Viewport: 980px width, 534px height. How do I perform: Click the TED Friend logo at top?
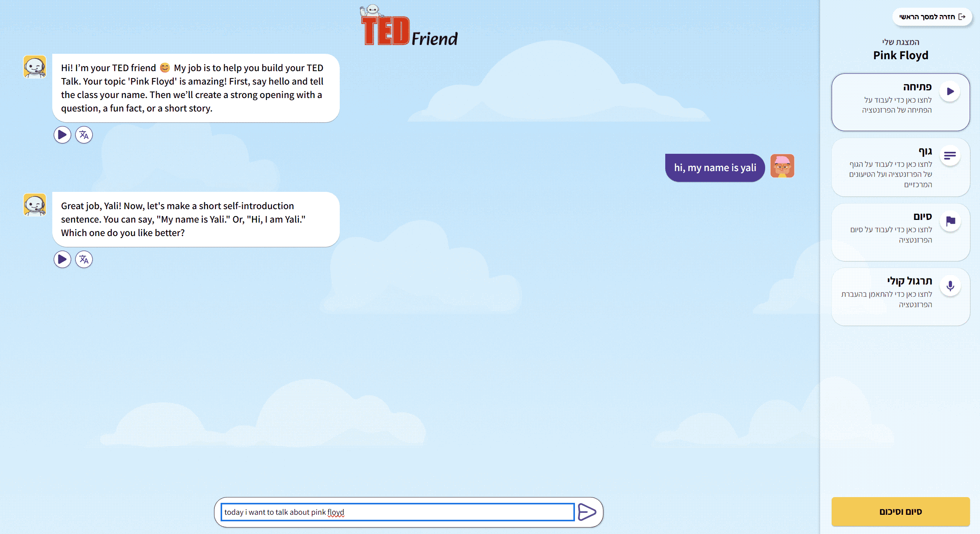point(409,25)
